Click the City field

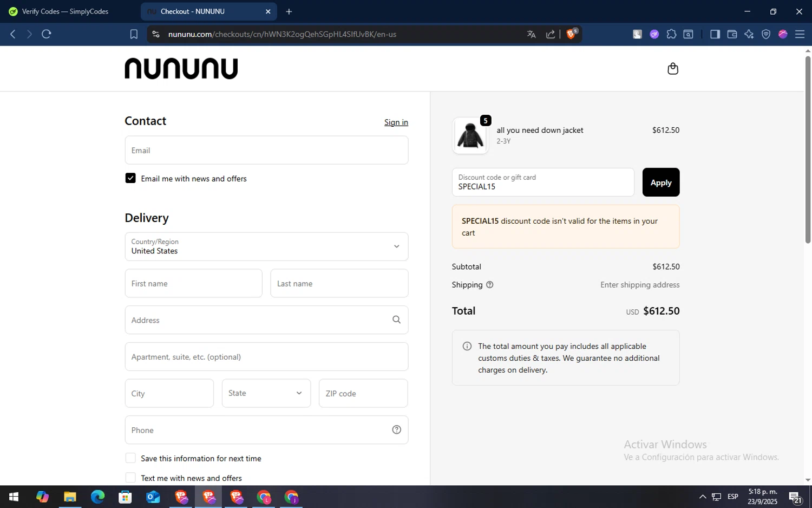(169, 393)
